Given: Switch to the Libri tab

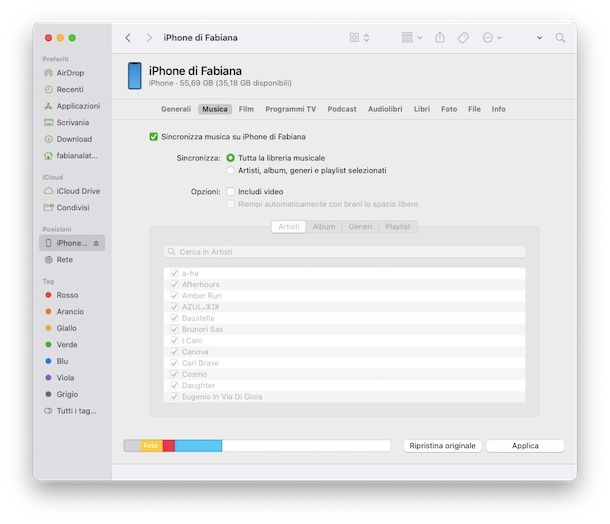Looking at the screenshot, I should click(422, 109).
